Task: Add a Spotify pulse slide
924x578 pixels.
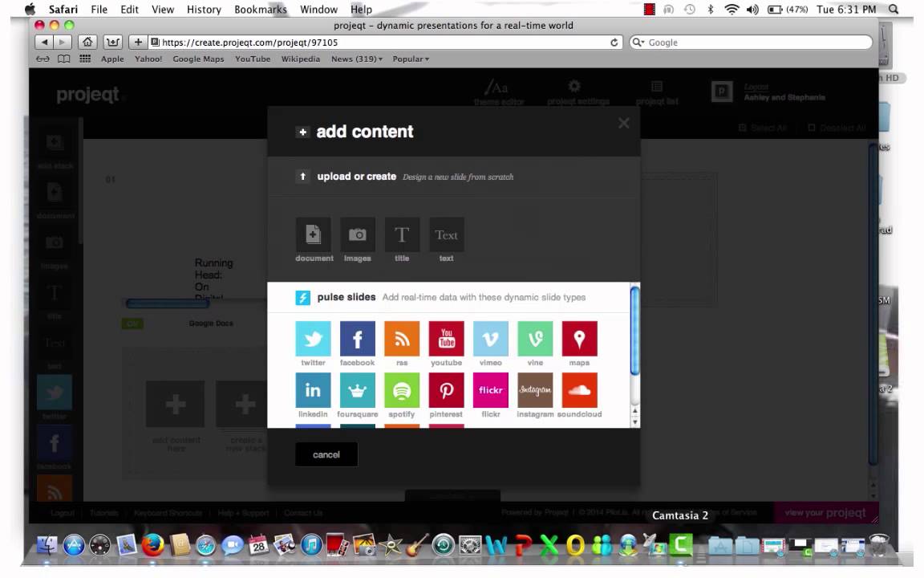Action: pos(402,390)
